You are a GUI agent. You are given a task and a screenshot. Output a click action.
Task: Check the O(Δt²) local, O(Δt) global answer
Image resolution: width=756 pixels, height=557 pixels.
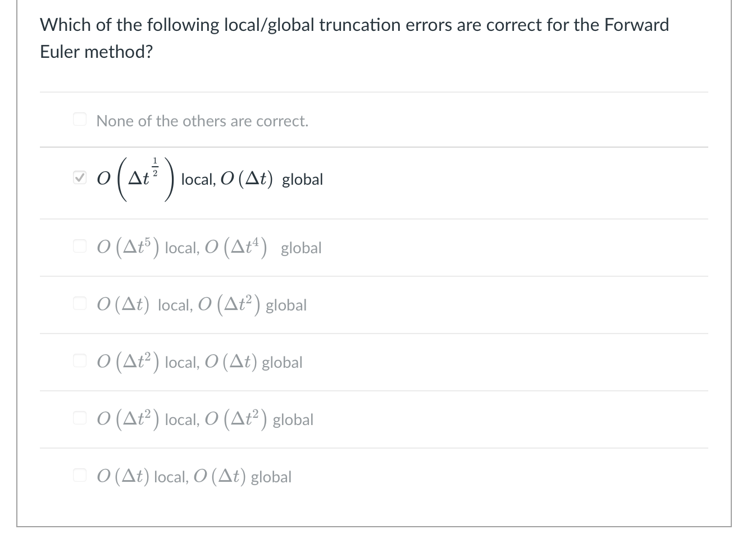point(80,360)
